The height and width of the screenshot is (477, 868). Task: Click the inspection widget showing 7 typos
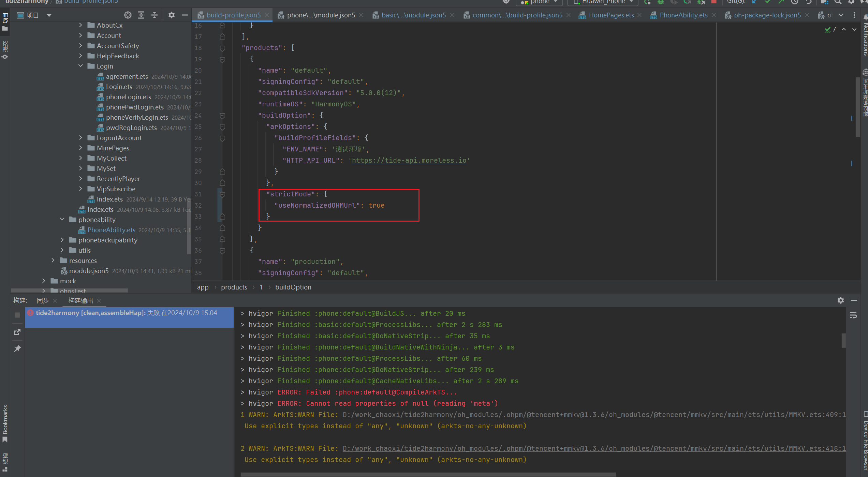(830, 30)
